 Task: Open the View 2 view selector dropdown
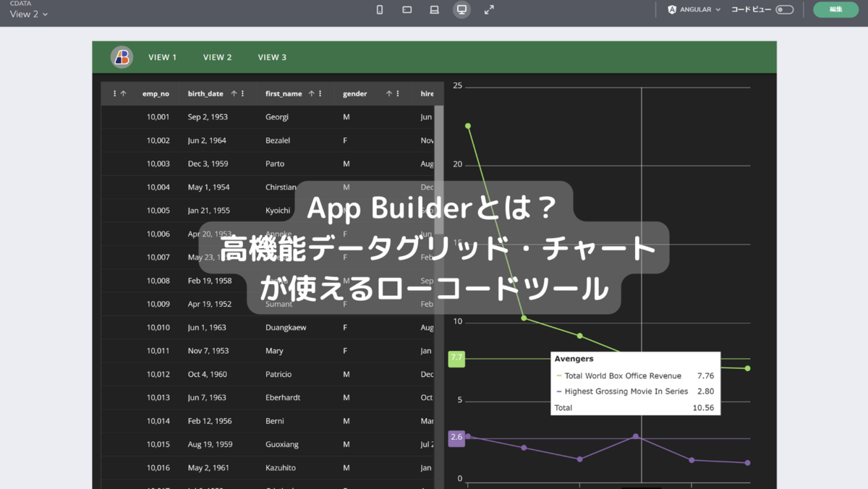point(29,14)
